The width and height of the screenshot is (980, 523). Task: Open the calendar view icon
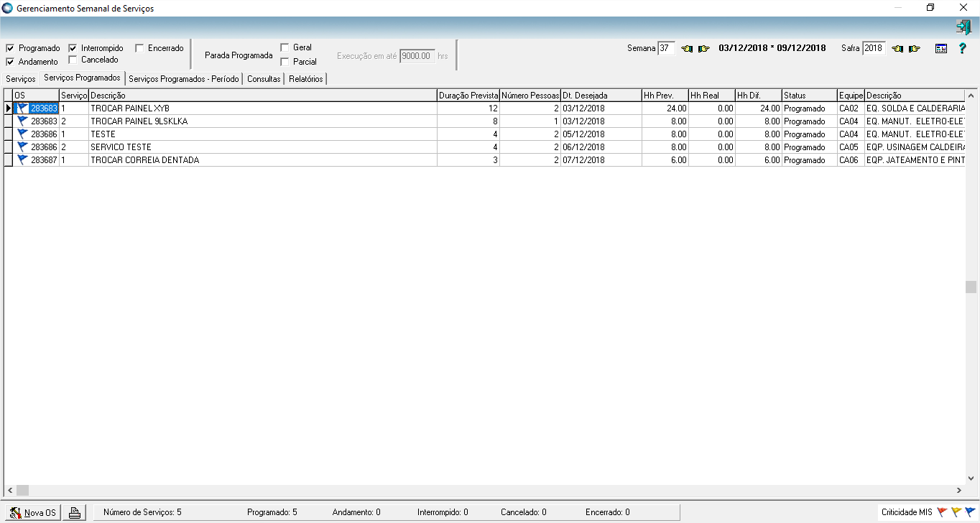click(x=940, y=49)
